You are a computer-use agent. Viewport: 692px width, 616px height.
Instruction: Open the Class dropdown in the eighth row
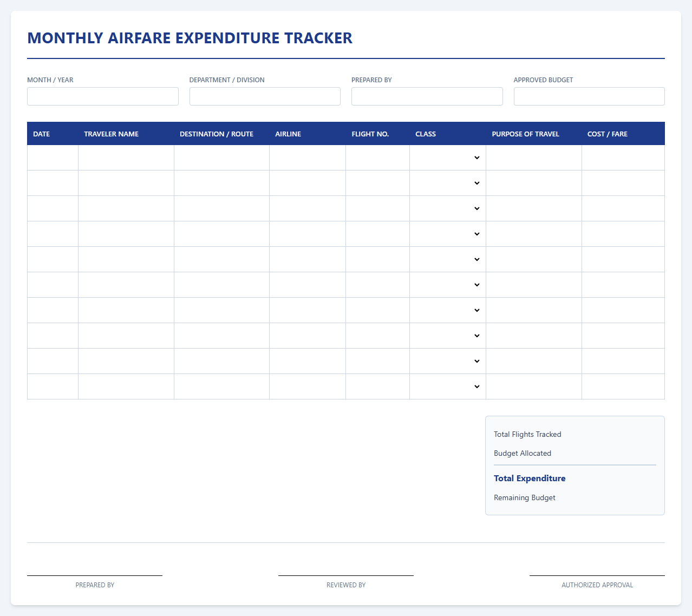[x=448, y=336]
